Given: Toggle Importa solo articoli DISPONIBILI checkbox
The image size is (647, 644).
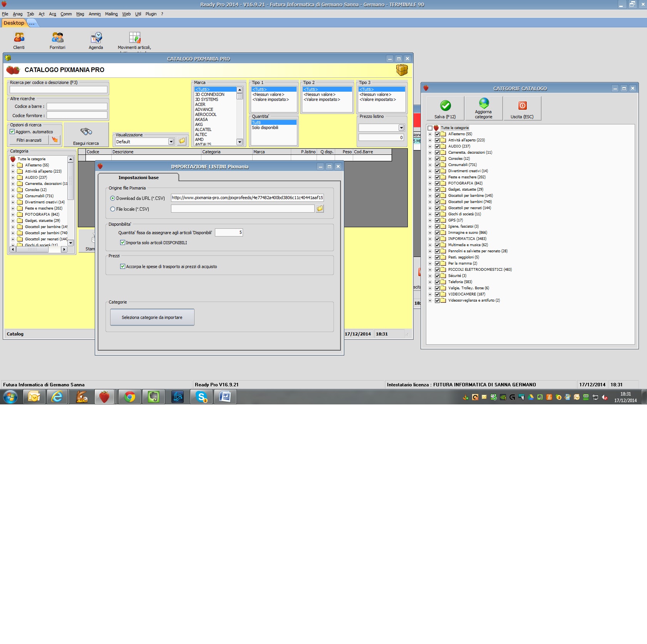Looking at the screenshot, I should tap(122, 243).
